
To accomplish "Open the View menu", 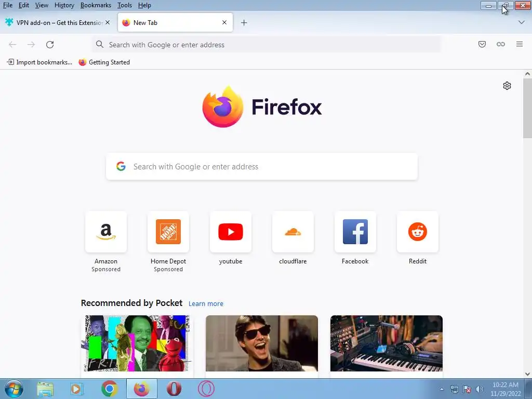I will tap(42, 5).
